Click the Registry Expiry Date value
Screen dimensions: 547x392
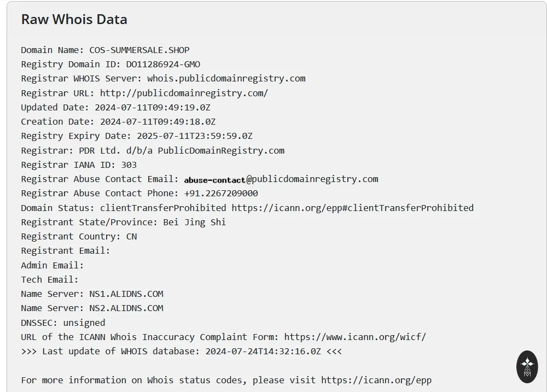click(194, 136)
